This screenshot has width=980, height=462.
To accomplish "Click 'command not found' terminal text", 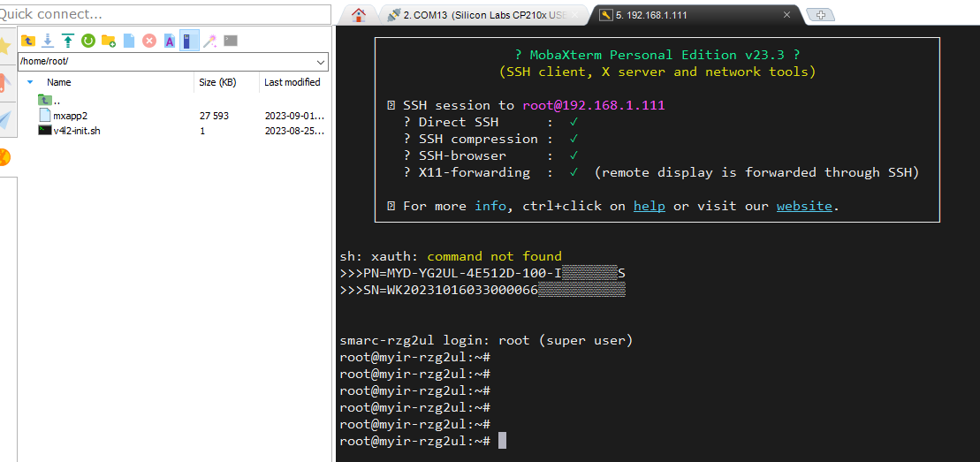I will [494, 256].
